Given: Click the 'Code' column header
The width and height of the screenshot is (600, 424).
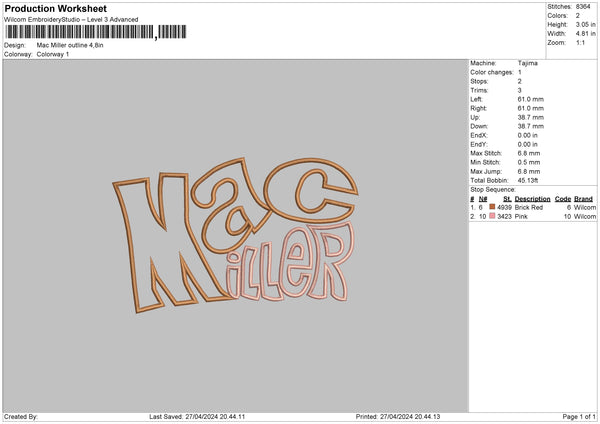Looking at the screenshot, I should coord(563,199).
